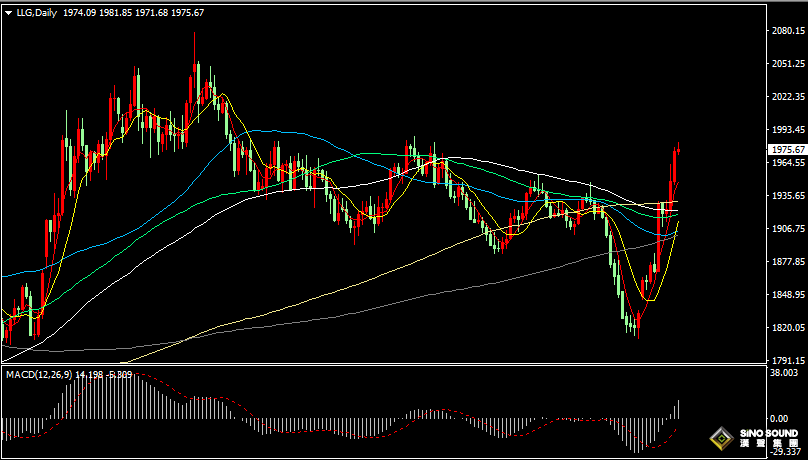
Task: Click the 1877.85 price axis label
Action: point(789,262)
